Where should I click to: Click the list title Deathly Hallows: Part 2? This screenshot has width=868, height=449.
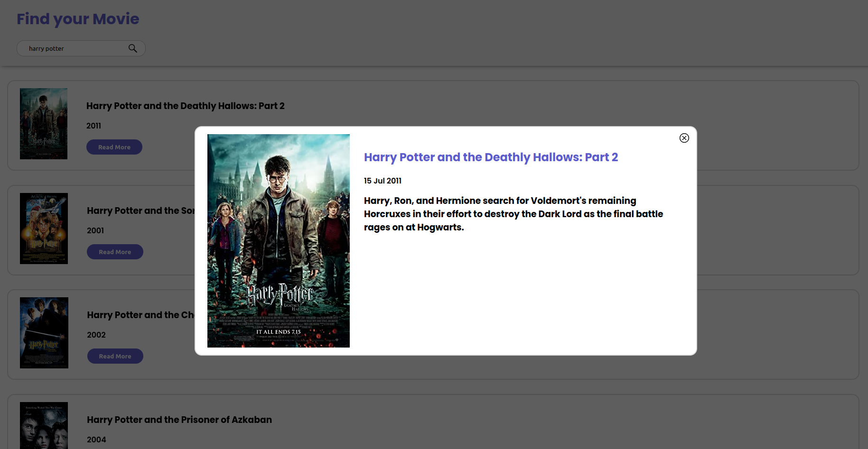[186, 106]
